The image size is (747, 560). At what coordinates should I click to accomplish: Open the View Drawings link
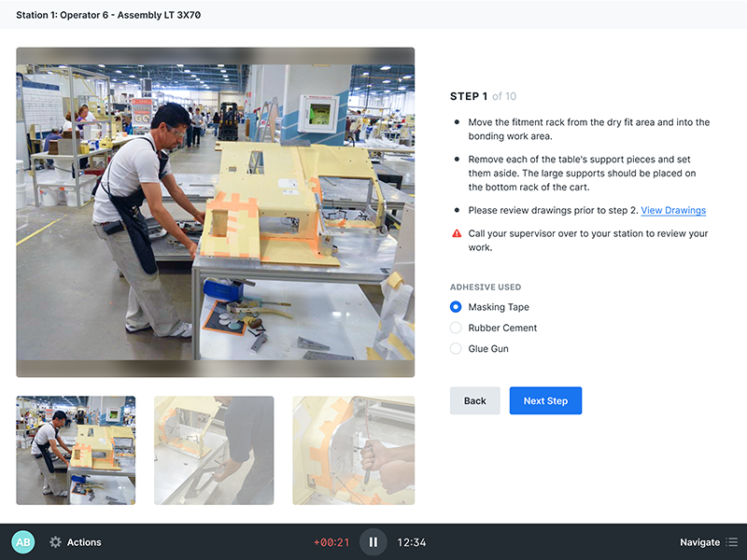(673, 210)
